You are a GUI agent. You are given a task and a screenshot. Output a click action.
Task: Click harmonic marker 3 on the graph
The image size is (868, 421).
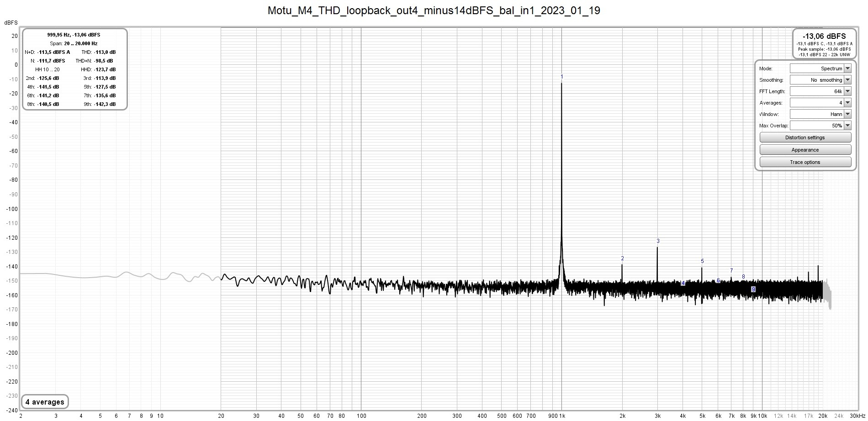[x=658, y=241]
